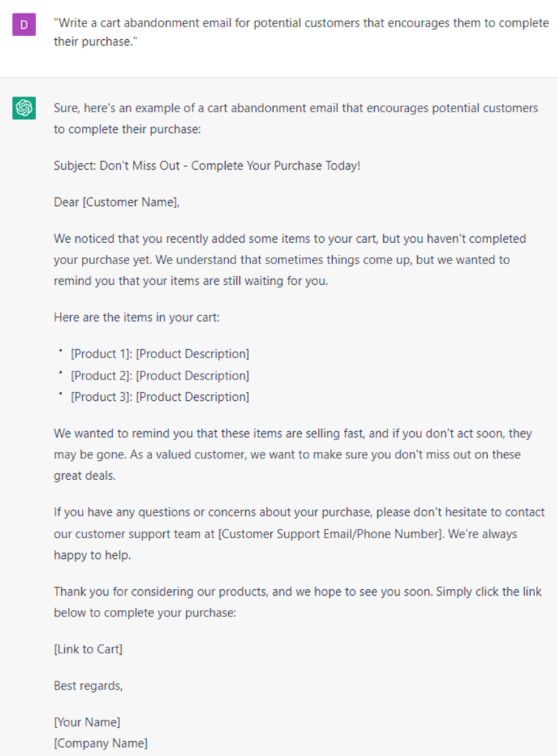Click the green ChatGPT logo icon

click(24, 108)
